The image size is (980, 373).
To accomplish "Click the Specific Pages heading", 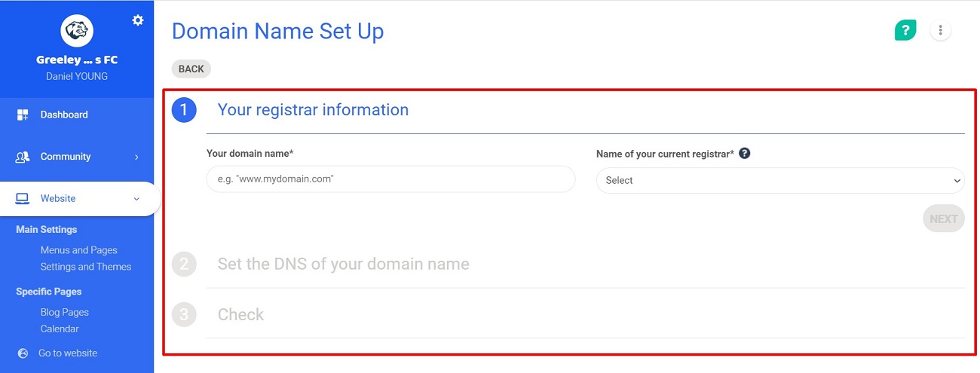I will (49, 292).
